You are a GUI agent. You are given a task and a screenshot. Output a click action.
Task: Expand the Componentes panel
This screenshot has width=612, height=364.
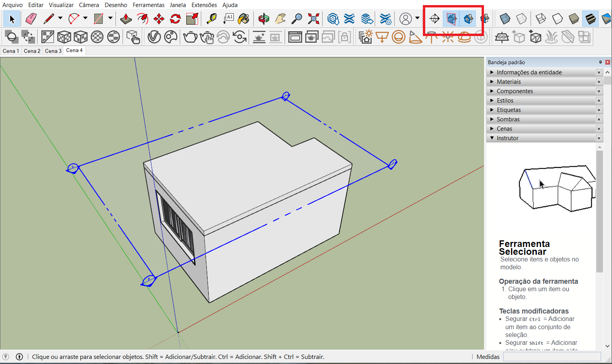pos(544,91)
